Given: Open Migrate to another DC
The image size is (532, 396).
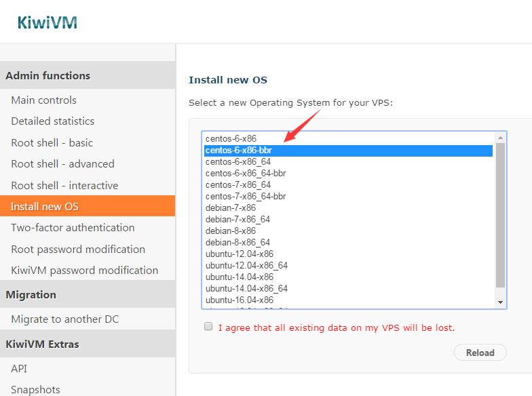Looking at the screenshot, I should 65,319.
